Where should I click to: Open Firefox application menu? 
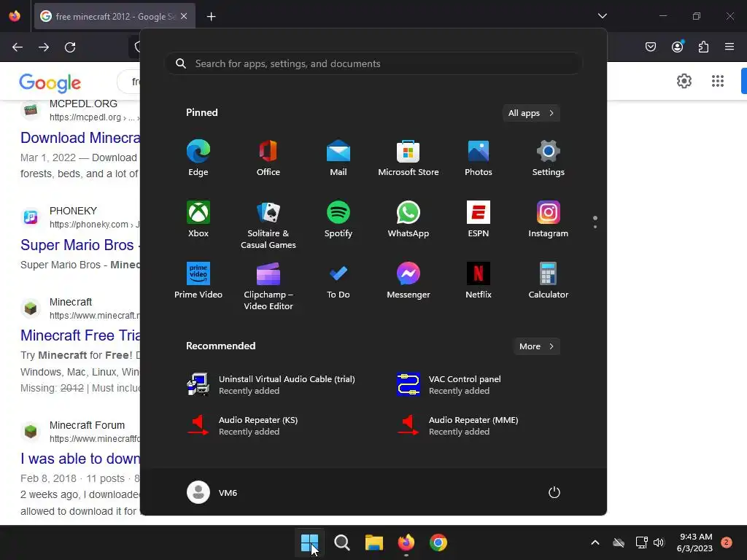point(729,47)
